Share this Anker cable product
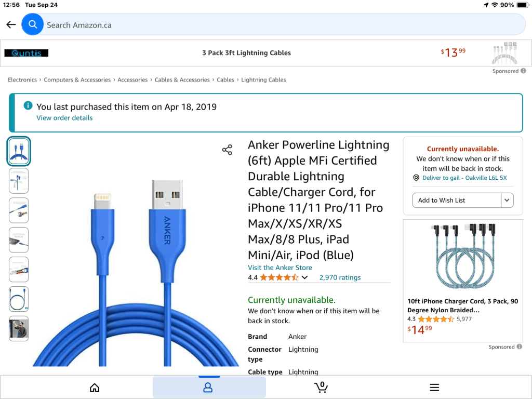Image resolution: width=532 pixels, height=399 pixels. tap(227, 150)
